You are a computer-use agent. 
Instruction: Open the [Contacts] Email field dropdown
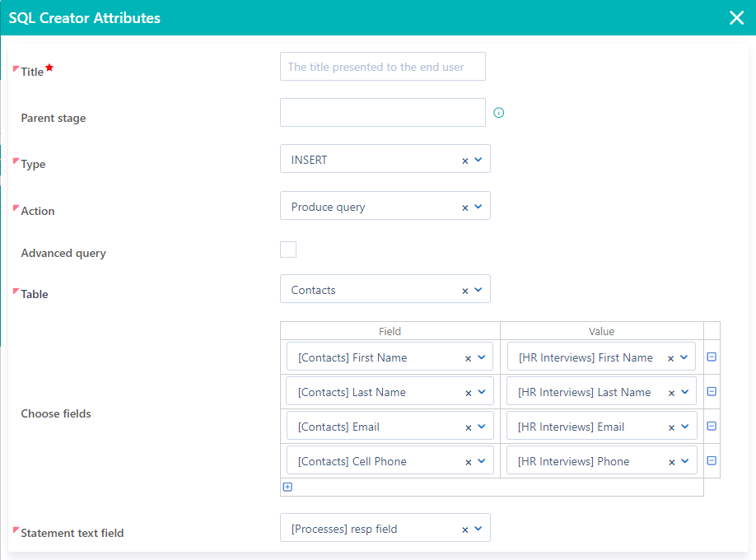click(481, 426)
